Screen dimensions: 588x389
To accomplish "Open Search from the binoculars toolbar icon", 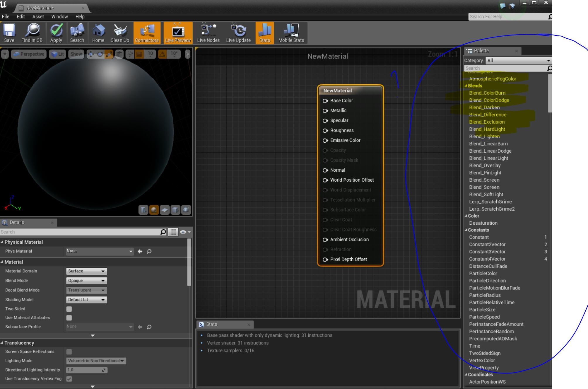I will [x=77, y=33].
